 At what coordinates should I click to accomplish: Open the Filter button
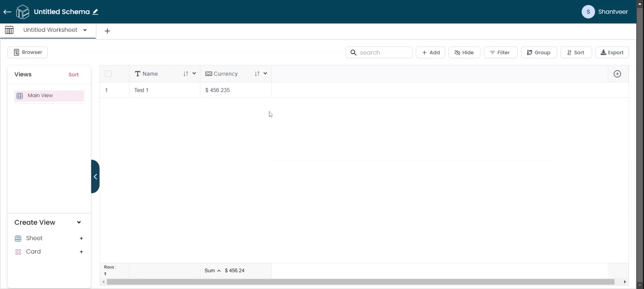500,53
